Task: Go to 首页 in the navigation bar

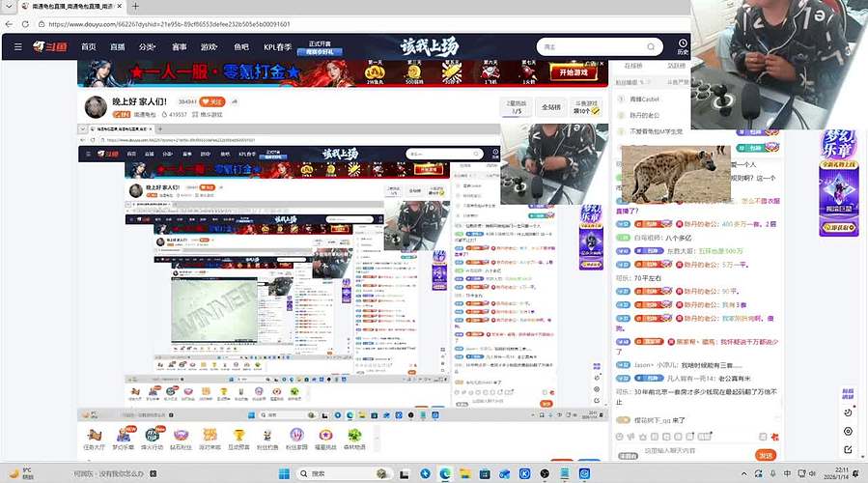Action: 89,47
